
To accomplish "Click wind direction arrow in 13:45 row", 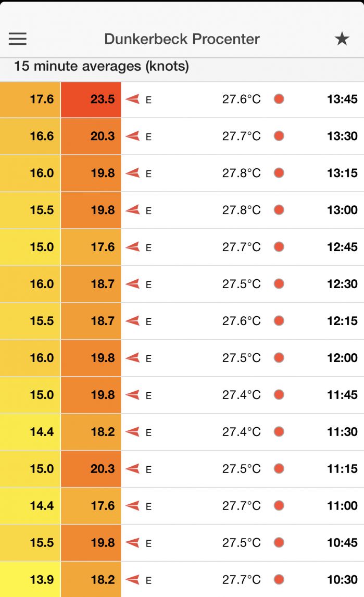I will pyautogui.click(x=133, y=99).
